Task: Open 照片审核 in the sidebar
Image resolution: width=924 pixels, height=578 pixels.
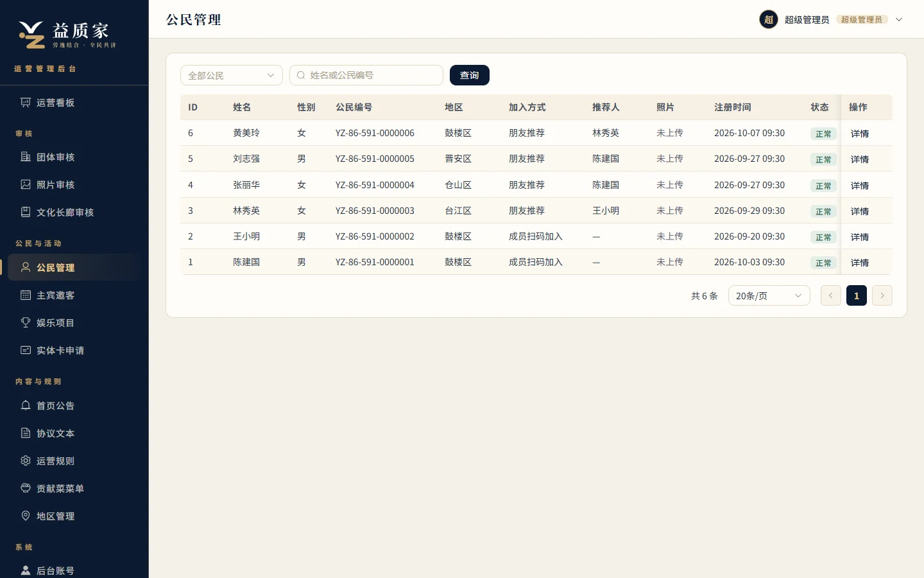Action: tap(74, 185)
